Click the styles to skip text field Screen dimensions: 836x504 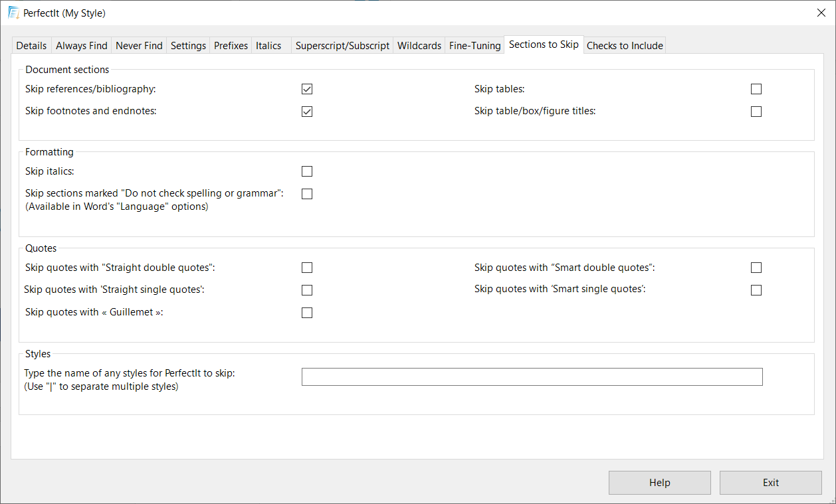coord(532,377)
